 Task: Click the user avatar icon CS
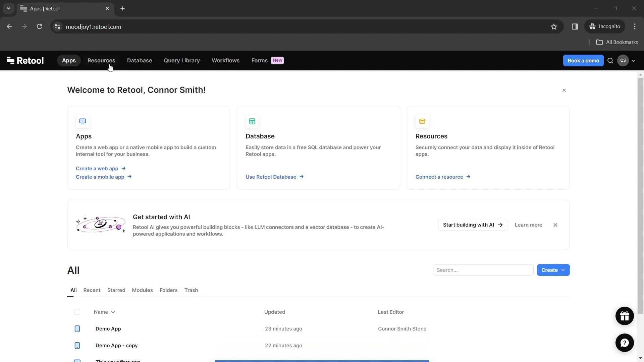(623, 61)
